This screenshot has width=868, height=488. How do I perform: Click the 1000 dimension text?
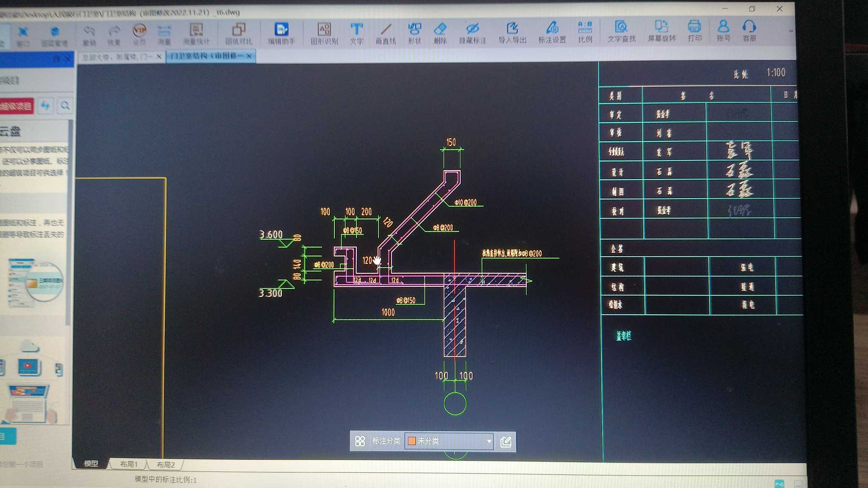[388, 313]
